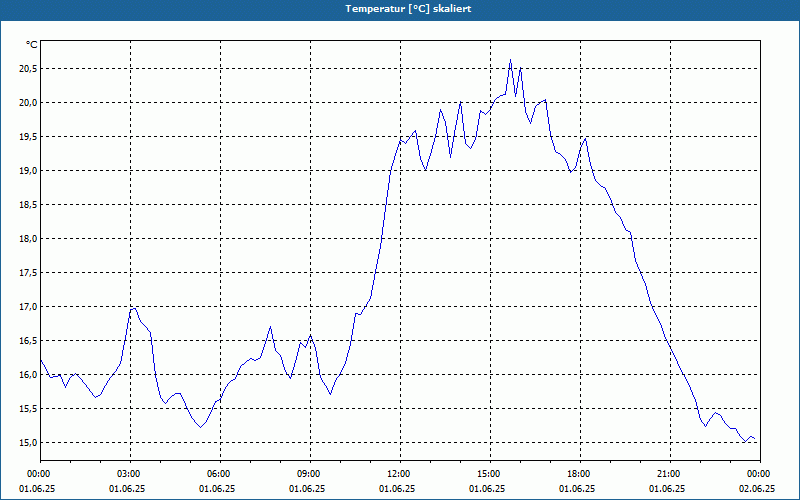Click the 12:00 time label

click(401, 474)
